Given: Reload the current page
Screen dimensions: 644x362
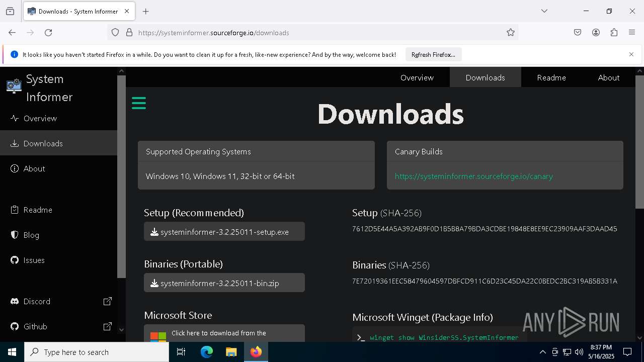Looking at the screenshot, I should point(48,32).
